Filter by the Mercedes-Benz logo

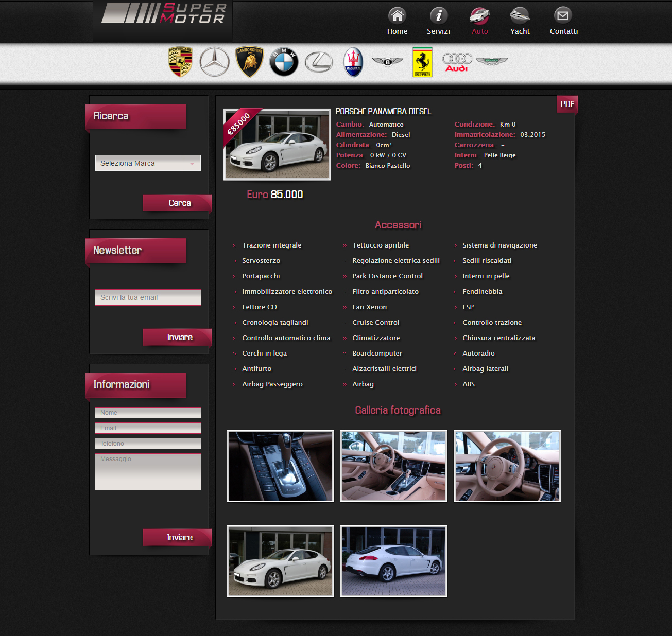click(215, 62)
